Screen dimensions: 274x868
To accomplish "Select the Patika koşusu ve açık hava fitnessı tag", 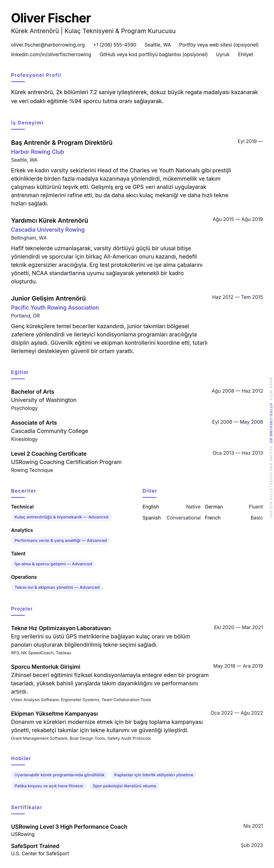I will tap(49, 786).
